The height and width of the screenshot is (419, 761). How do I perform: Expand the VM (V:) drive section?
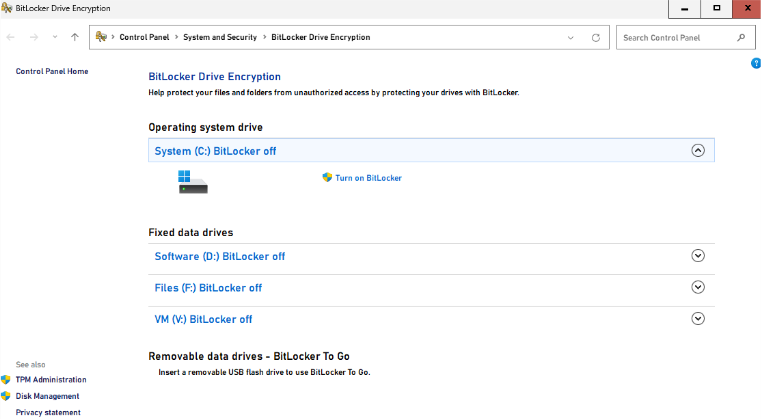click(698, 319)
